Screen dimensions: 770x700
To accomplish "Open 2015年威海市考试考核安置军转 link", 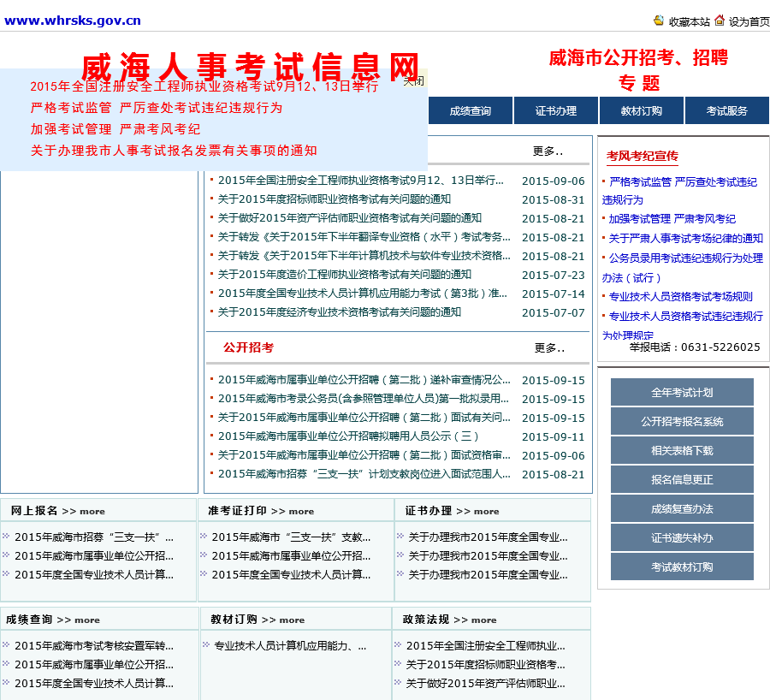I will (94, 645).
